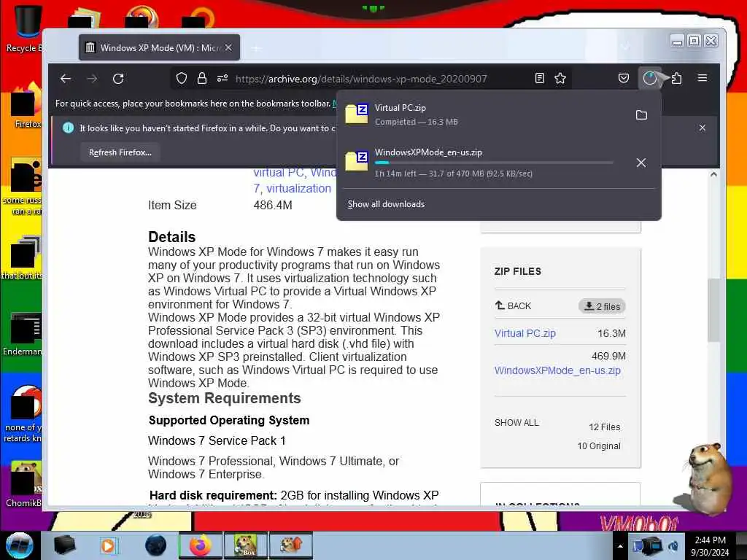This screenshot has width=747, height=560.
Task: Click the forward navigation arrow
Action: pyautogui.click(x=92, y=79)
